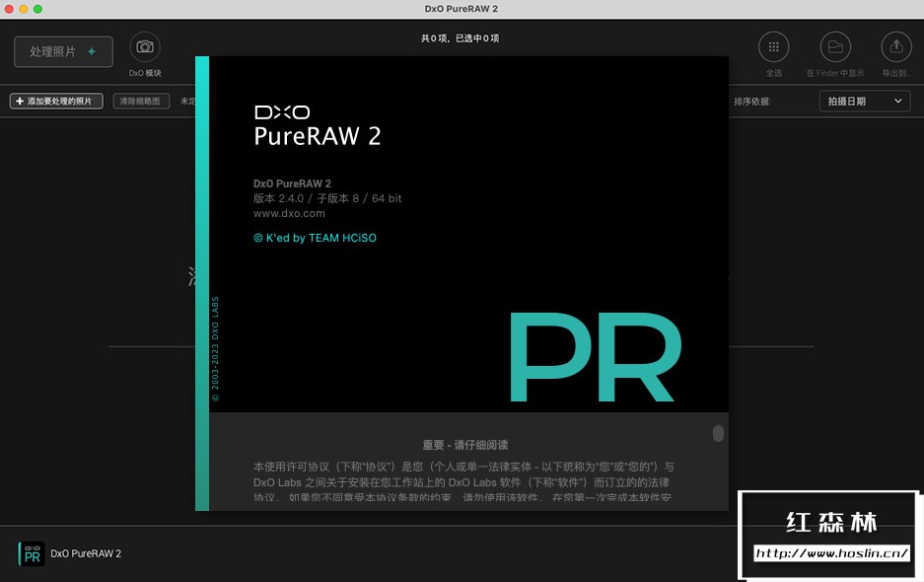Click the license agreement scrollbar handle
This screenshot has height=582, width=924.
(x=718, y=433)
